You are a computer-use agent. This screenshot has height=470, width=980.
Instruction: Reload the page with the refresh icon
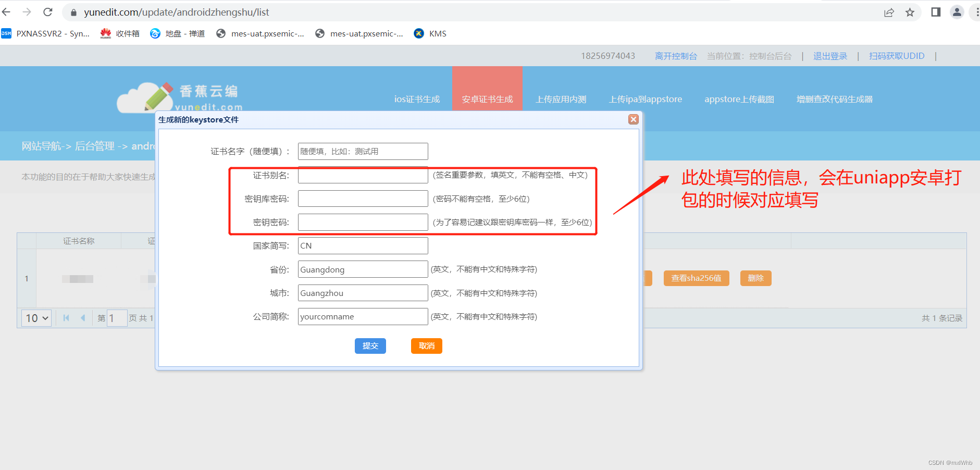[x=48, y=12]
